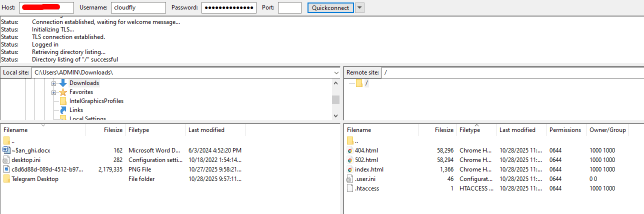Image resolution: width=644 pixels, height=214 pixels.
Task: Expand the Favorites tree node
Action: click(x=53, y=92)
